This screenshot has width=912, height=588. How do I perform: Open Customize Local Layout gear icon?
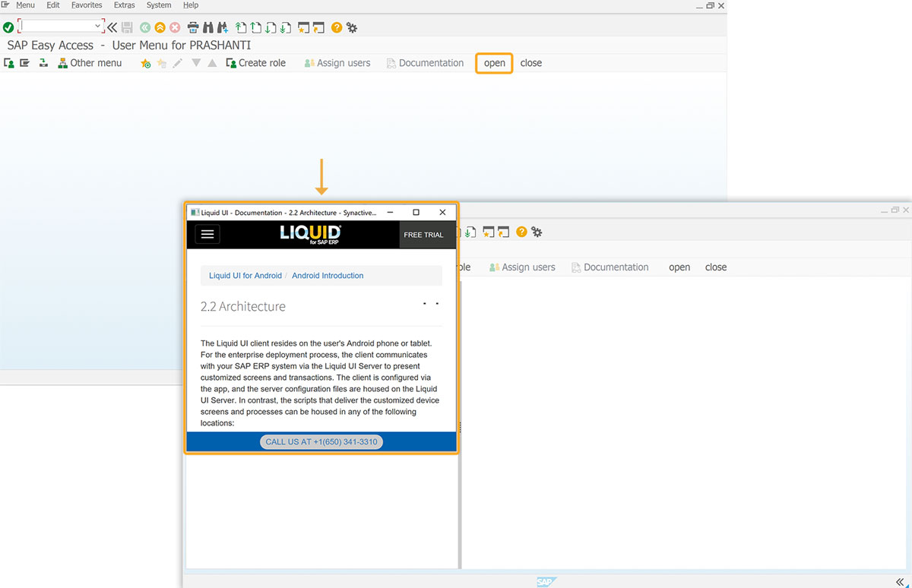(352, 27)
